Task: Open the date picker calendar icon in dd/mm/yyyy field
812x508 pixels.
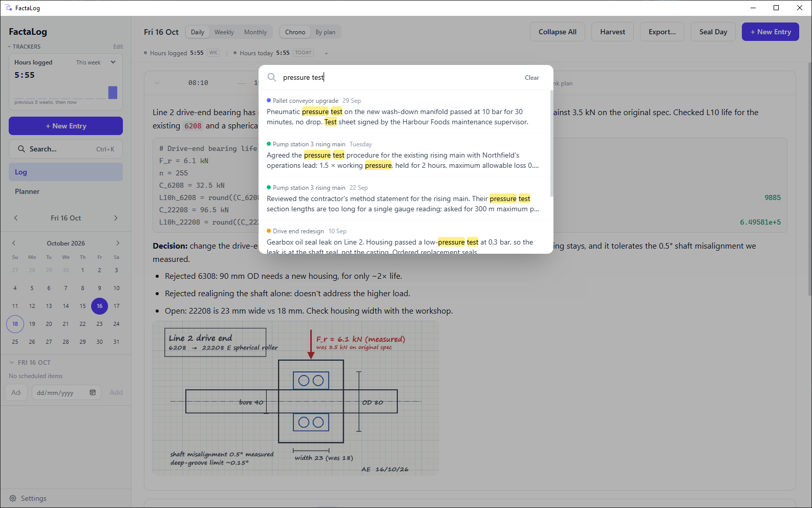Action: (x=93, y=392)
